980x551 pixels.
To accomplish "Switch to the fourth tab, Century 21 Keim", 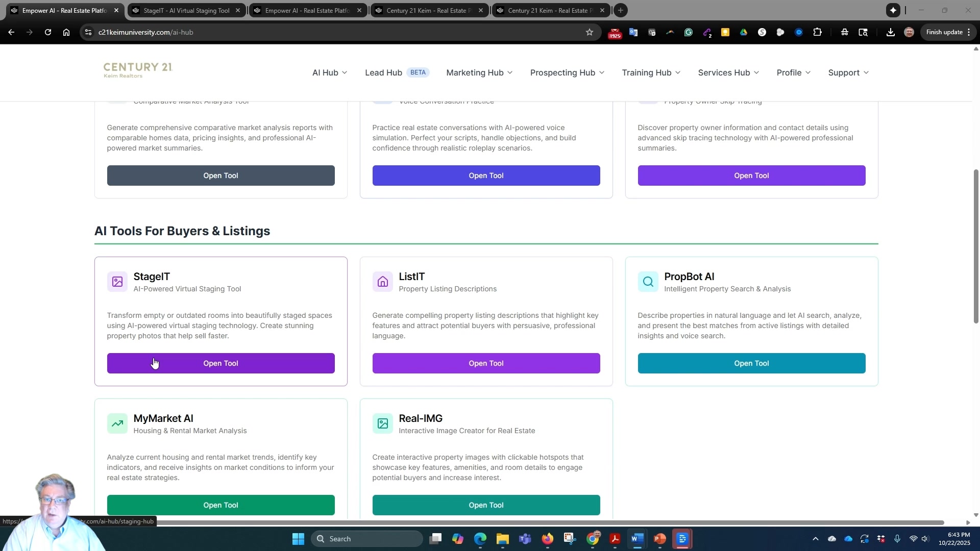I will pyautogui.click(x=429, y=10).
